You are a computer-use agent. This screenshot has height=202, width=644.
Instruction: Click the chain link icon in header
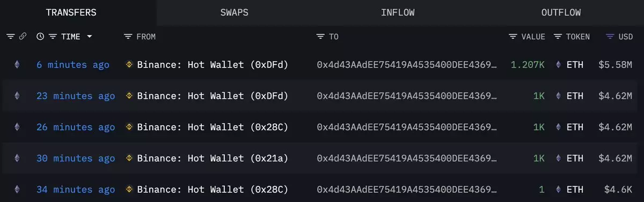(23, 36)
